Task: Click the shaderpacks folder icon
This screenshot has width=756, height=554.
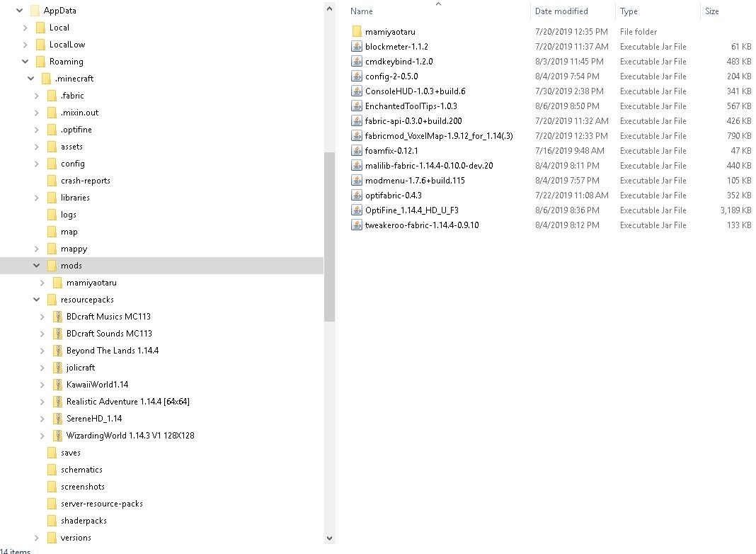Action: (52, 521)
